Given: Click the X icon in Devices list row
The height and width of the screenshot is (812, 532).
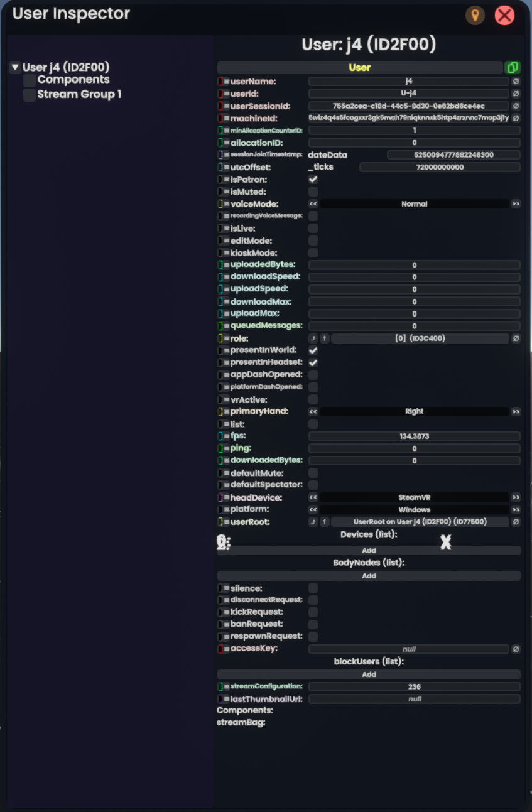Looking at the screenshot, I should coord(445,543).
